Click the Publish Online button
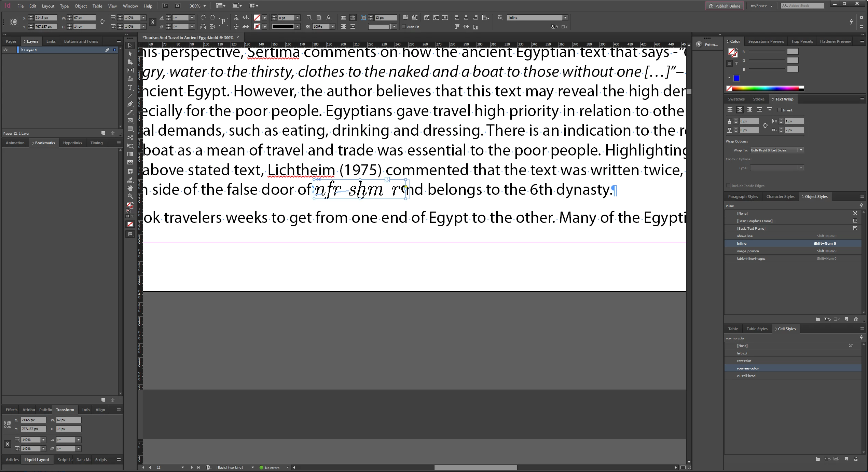The height and width of the screenshot is (472, 868). [x=724, y=6]
